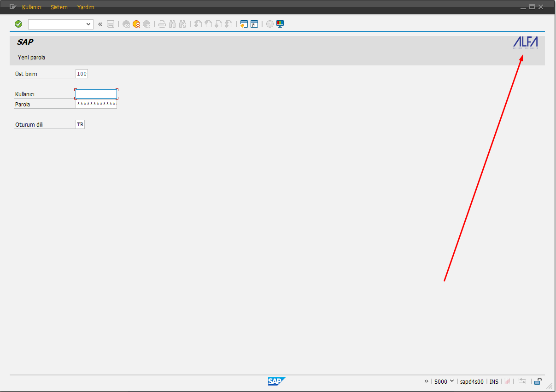Maximize the SAP window
Image resolution: width=556 pixels, height=392 pixels.
click(x=532, y=7)
